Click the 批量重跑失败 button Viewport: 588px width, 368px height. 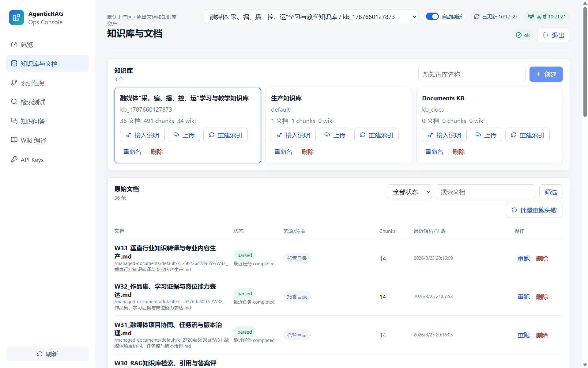click(x=534, y=210)
